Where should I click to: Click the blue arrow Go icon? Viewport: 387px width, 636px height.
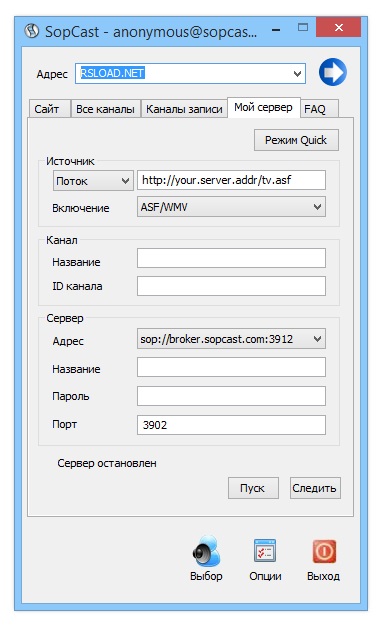coord(333,72)
